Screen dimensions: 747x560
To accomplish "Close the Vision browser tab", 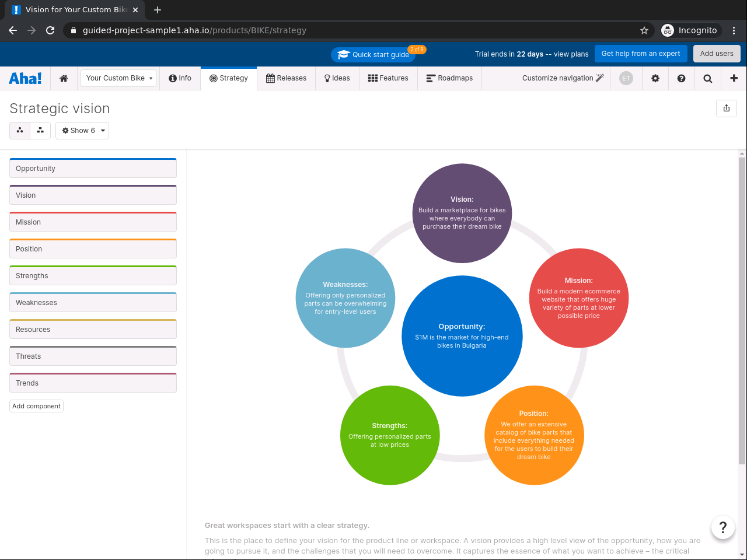I will 135,10.
